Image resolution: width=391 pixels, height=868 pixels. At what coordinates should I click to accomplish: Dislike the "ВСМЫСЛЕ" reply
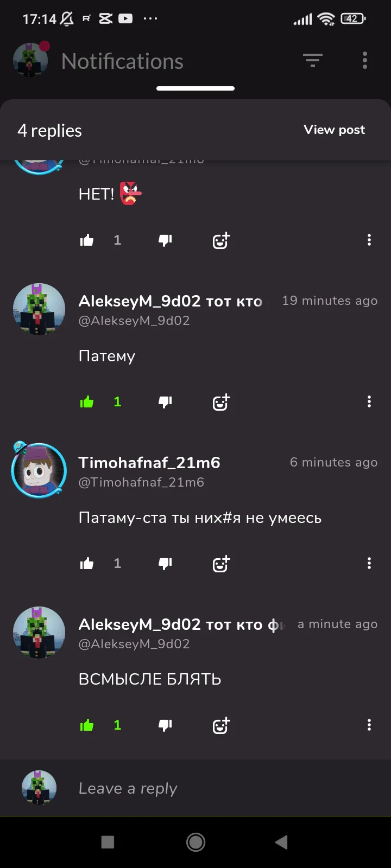[x=165, y=725]
